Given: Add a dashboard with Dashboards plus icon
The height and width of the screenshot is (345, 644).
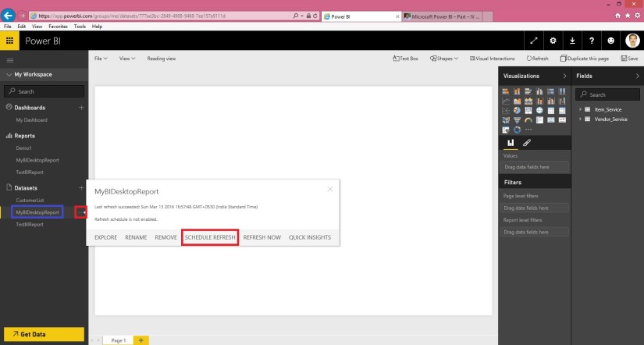Looking at the screenshot, I should click(81, 107).
